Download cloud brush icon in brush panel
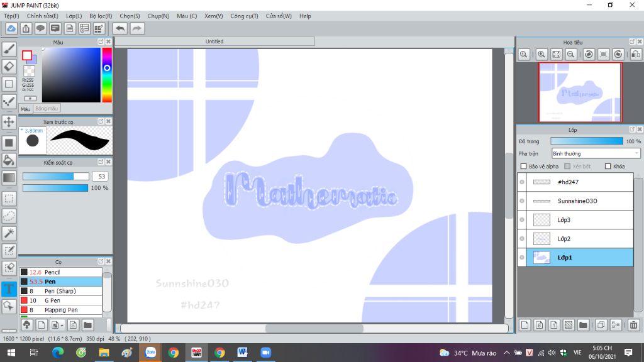The image size is (644, 362). [26, 325]
